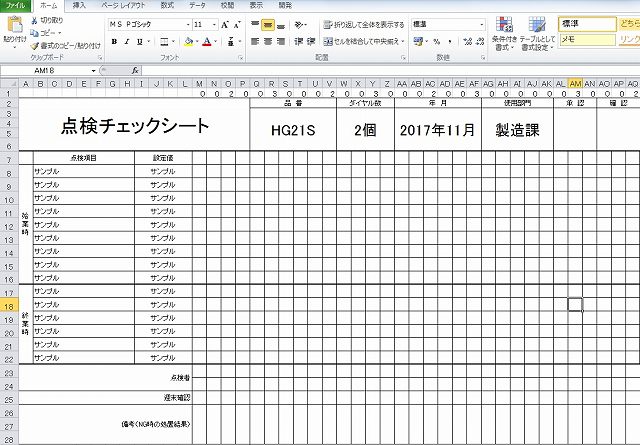Toggle Bold formatting
Image resolution: width=640 pixels, height=445 pixels.
pos(114,42)
